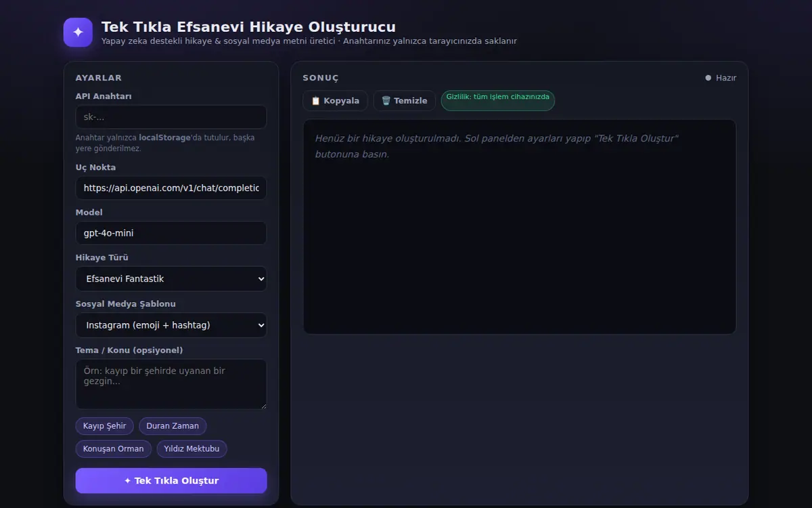
Task: Focus the Uç Nokta endpoint URL field
Action: 171,188
